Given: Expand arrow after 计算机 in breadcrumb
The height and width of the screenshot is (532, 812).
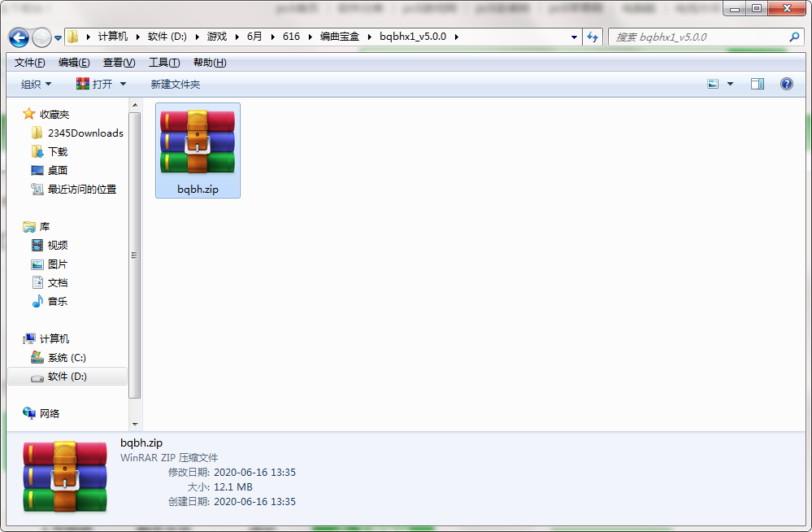Looking at the screenshot, I should pos(137,37).
